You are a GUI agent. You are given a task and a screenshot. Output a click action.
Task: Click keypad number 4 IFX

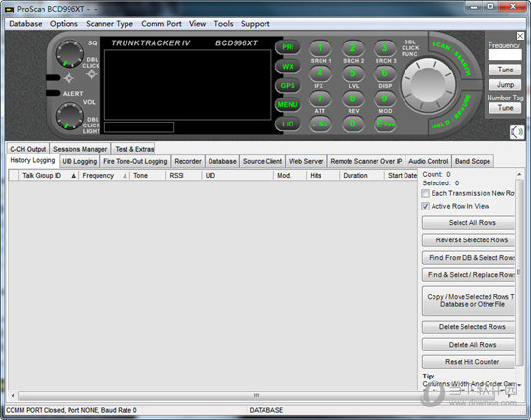[x=320, y=73]
